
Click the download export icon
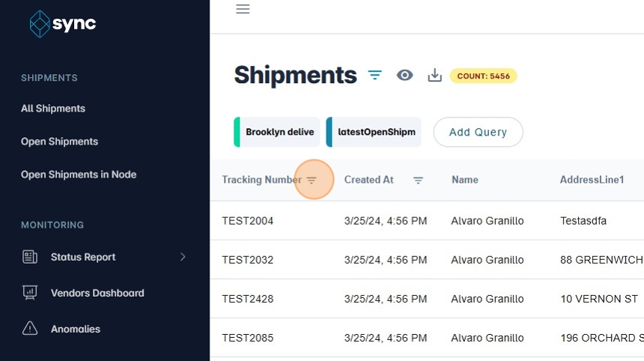coord(434,75)
